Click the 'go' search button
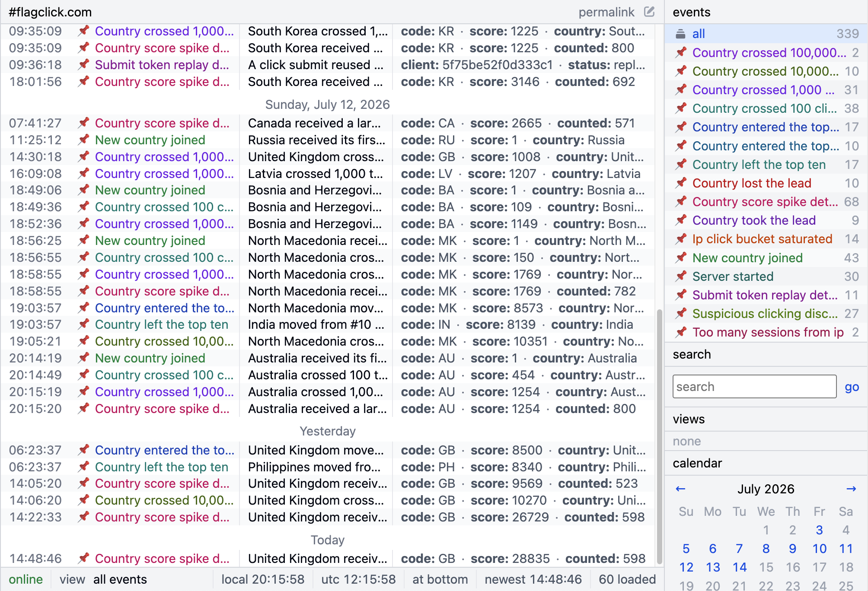The width and height of the screenshot is (868, 591). [852, 387]
